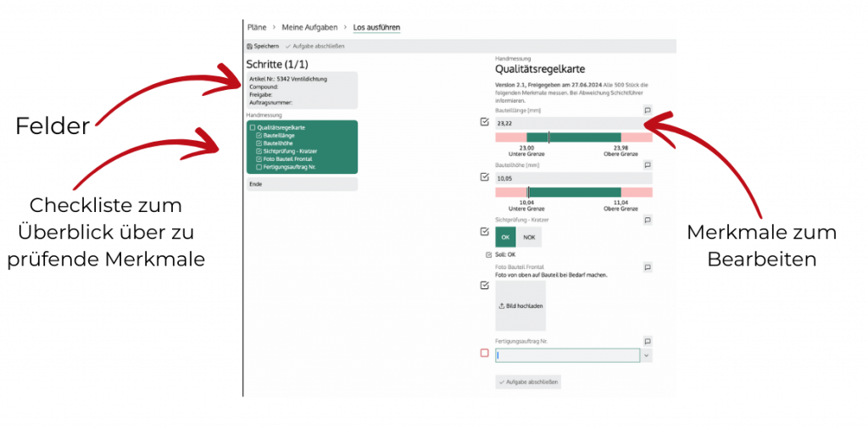Click the Bauteilhöhe value input field

coord(573,179)
